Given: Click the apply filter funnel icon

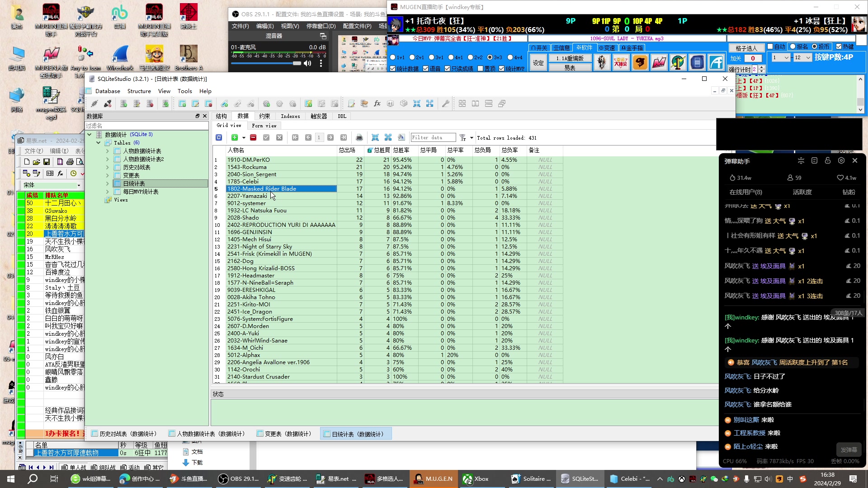Looking at the screenshot, I should tap(462, 137).
